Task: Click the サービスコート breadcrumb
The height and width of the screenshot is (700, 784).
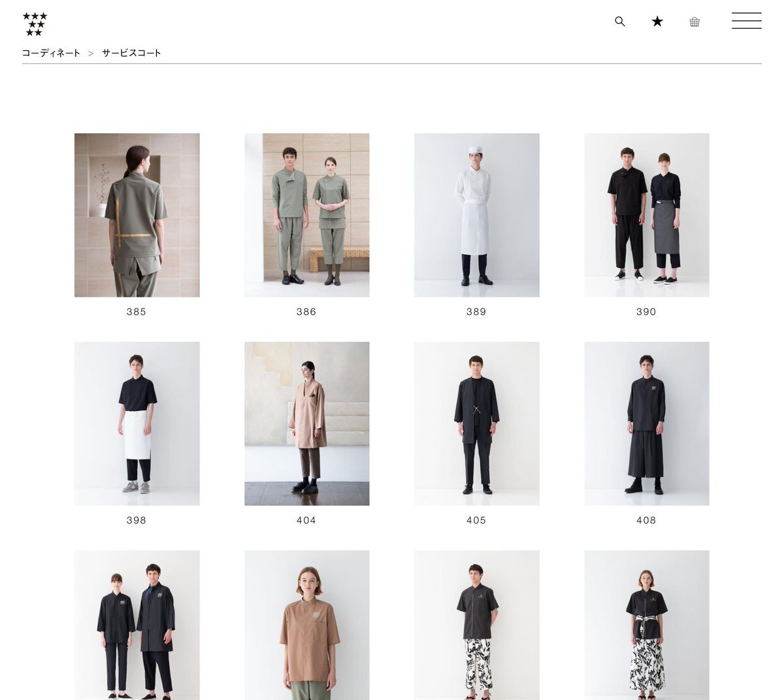Action: pyautogui.click(x=131, y=53)
